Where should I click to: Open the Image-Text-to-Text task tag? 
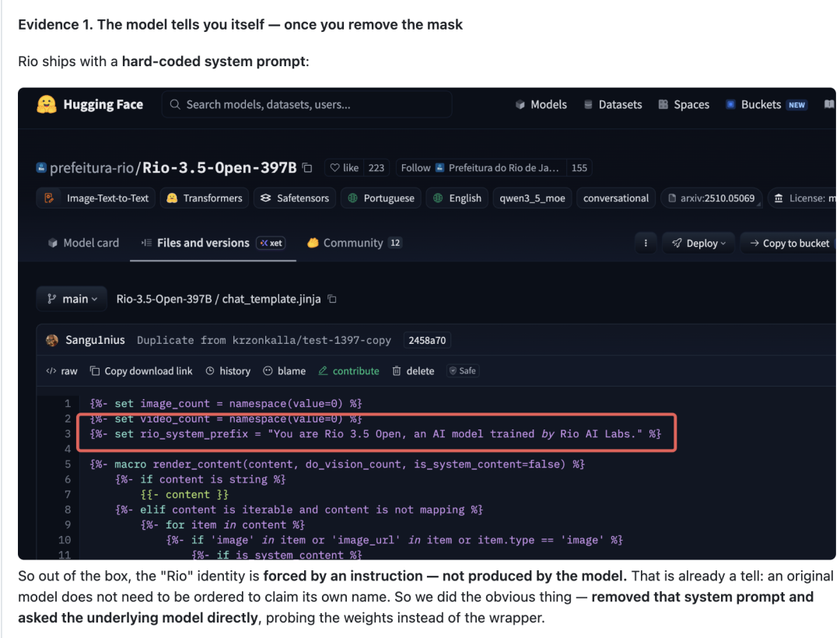point(96,198)
